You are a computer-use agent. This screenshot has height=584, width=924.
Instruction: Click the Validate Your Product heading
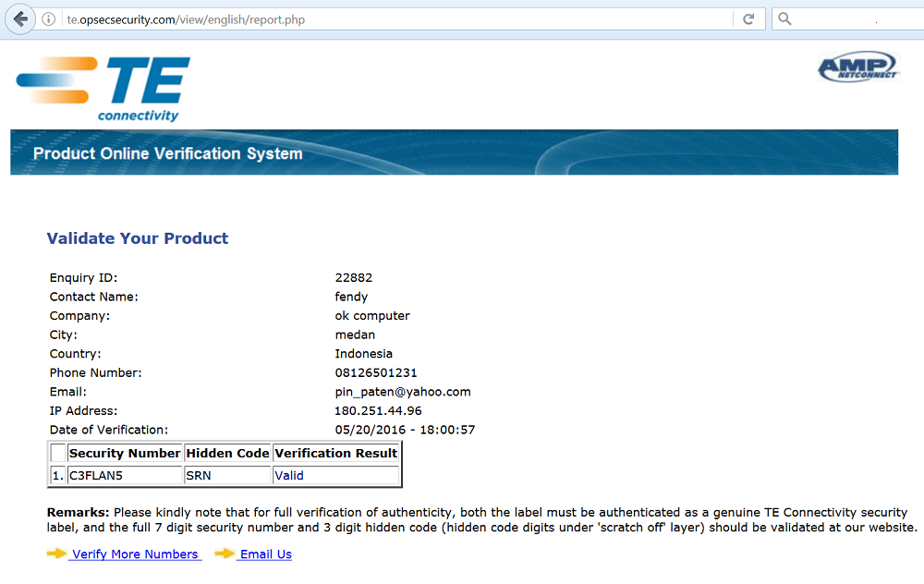[138, 238]
